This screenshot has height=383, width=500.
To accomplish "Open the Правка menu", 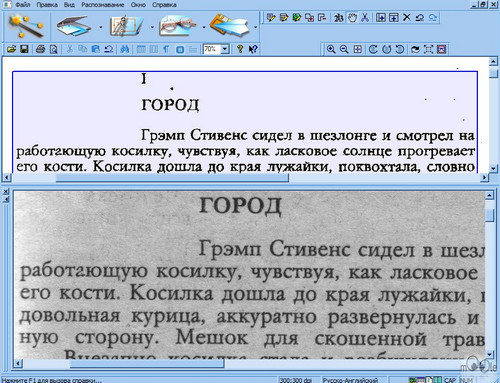I will 47,5.
